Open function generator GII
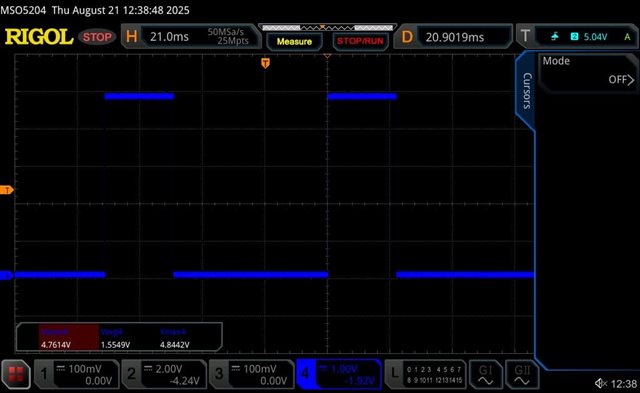This screenshot has height=393, width=640. 522,374
